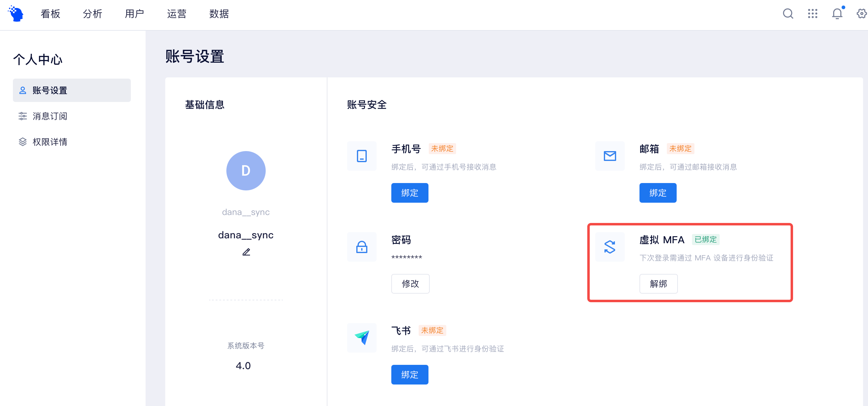868x406 pixels.
Task: Click the envelope email icon tile
Action: pos(610,156)
